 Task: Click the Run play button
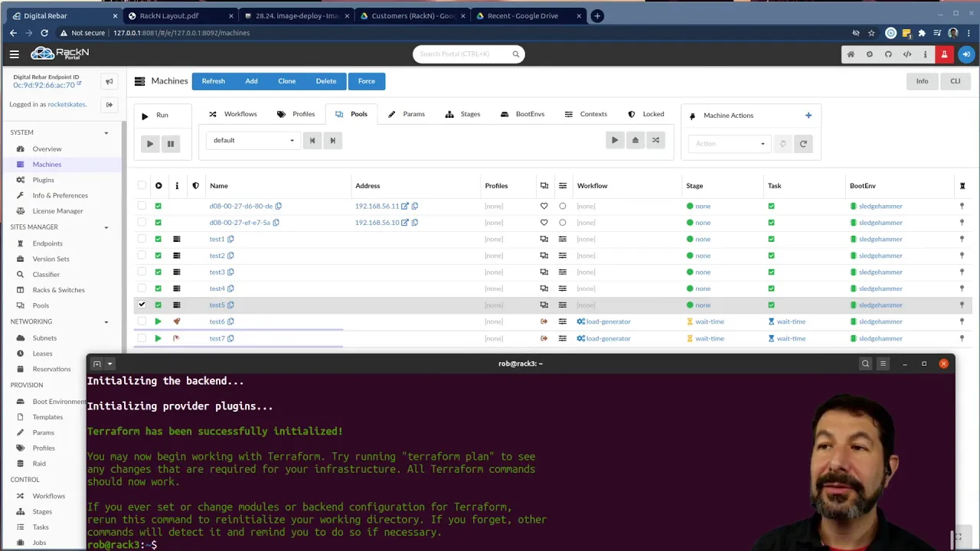(x=150, y=143)
